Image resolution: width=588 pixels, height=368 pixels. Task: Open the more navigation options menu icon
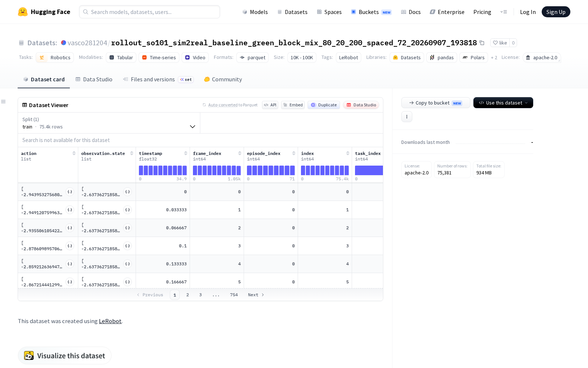[x=503, y=12]
